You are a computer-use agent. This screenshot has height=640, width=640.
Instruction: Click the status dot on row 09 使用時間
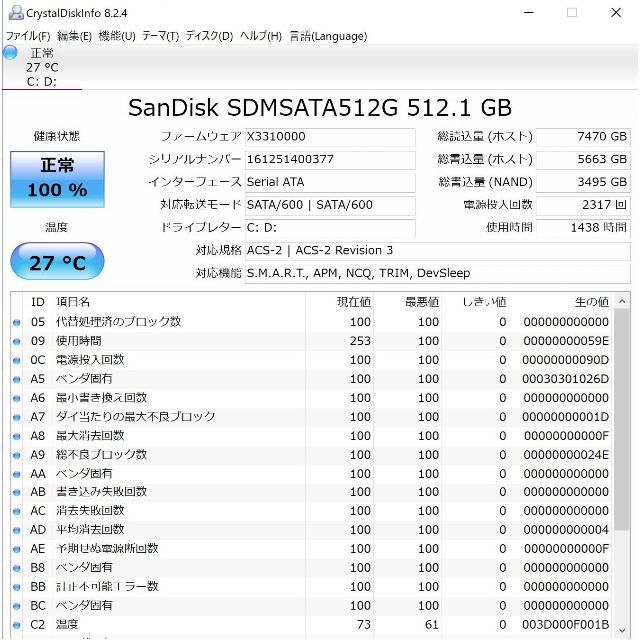tap(17, 342)
